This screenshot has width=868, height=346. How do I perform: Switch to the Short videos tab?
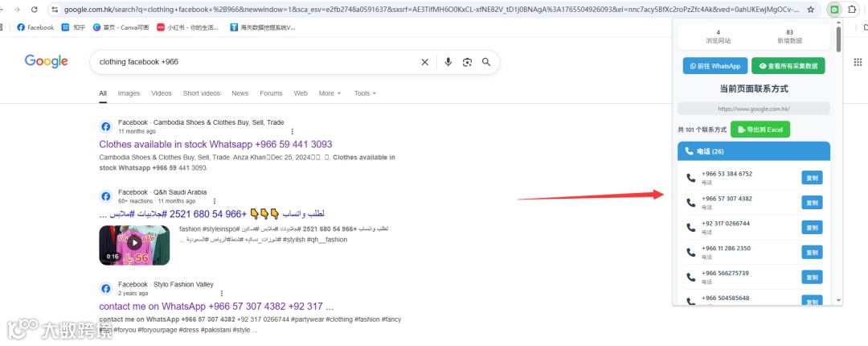202,93
